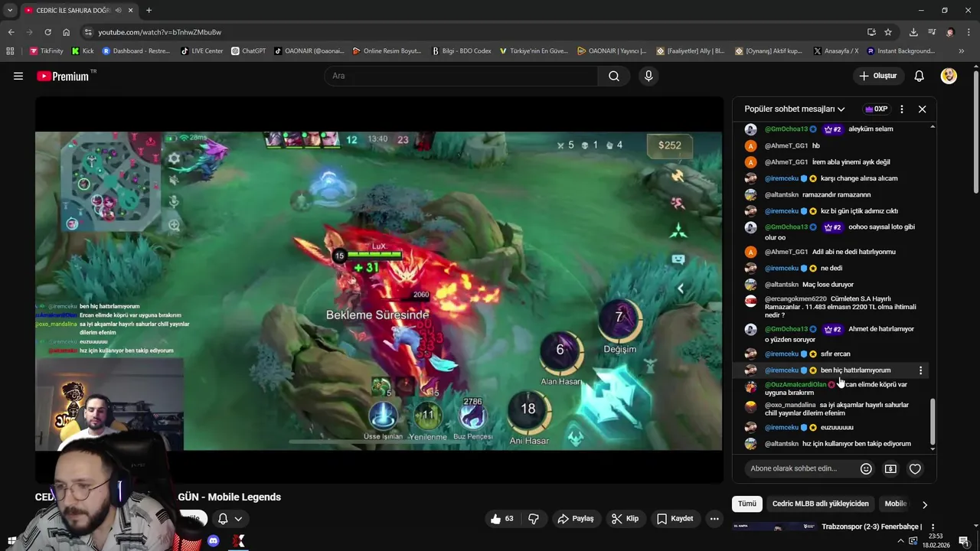Select the 'Mobile' filter chip
Screen dimensions: 980x551
896,504
